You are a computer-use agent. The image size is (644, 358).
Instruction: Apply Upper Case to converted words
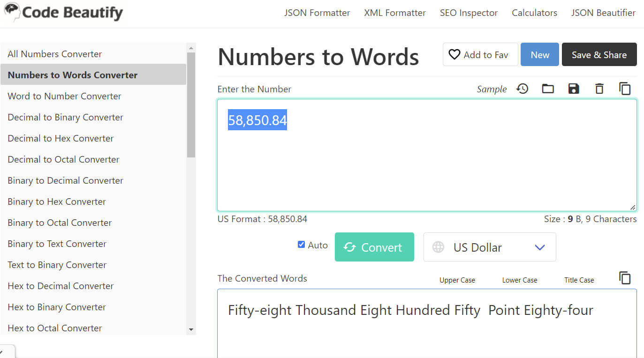457,280
